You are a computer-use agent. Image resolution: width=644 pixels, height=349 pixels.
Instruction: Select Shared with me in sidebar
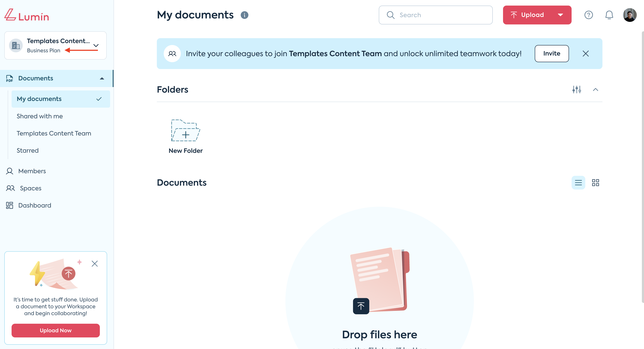coord(39,116)
